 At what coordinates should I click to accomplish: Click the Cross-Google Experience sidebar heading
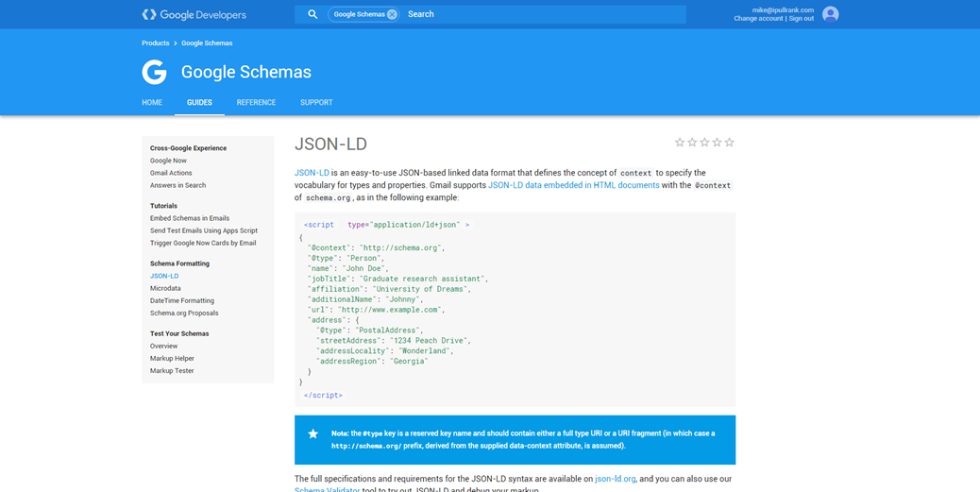188,148
